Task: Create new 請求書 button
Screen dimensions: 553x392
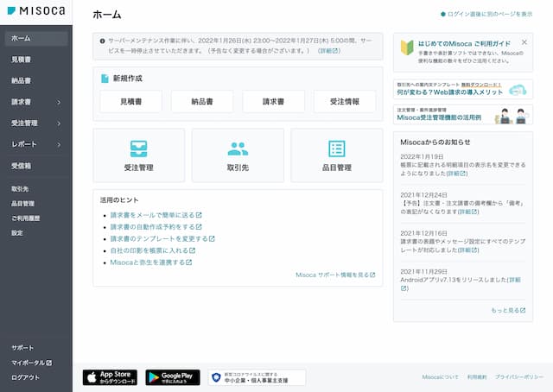Action: tap(273, 102)
